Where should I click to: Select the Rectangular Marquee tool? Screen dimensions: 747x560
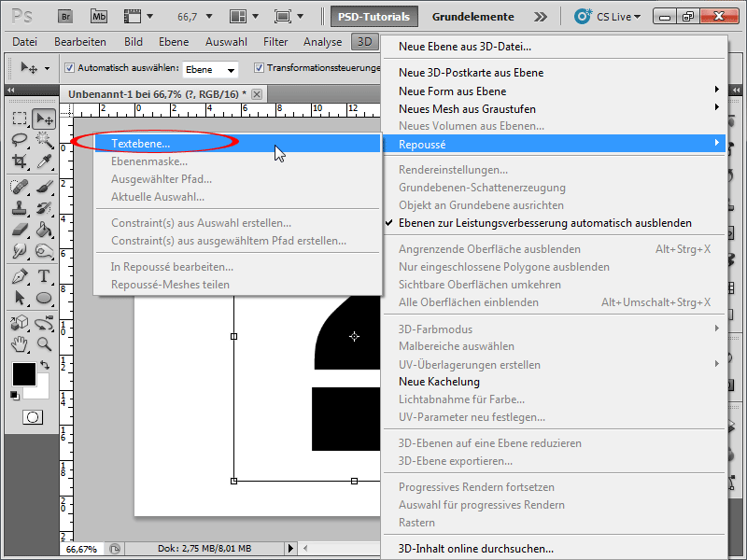pyautogui.click(x=20, y=119)
